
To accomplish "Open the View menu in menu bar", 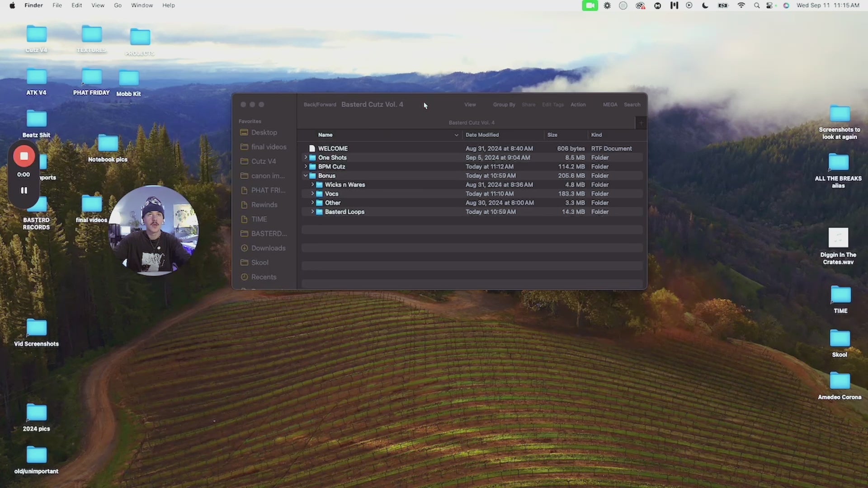I will pyautogui.click(x=98, y=5).
